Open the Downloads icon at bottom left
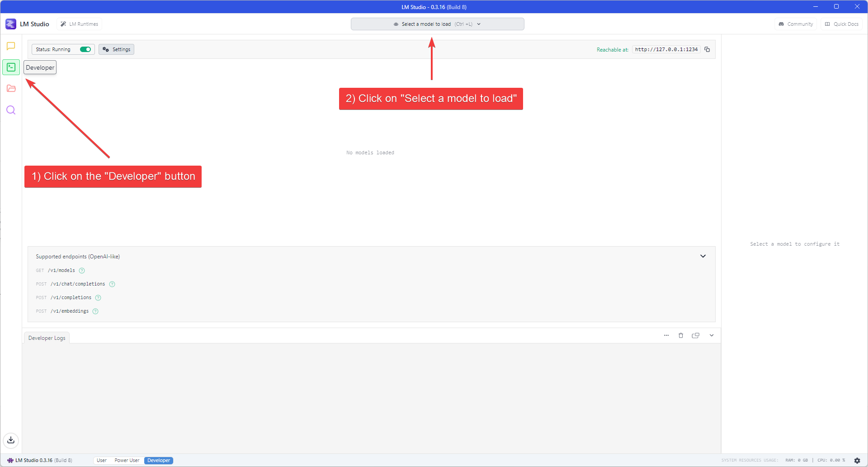Viewport: 868px width, 467px height. tap(11, 440)
